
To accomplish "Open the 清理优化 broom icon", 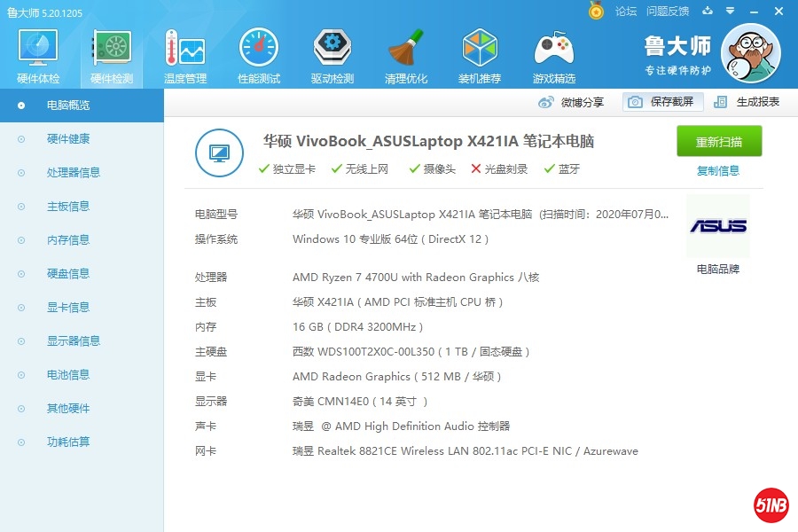I will [406, 48].
